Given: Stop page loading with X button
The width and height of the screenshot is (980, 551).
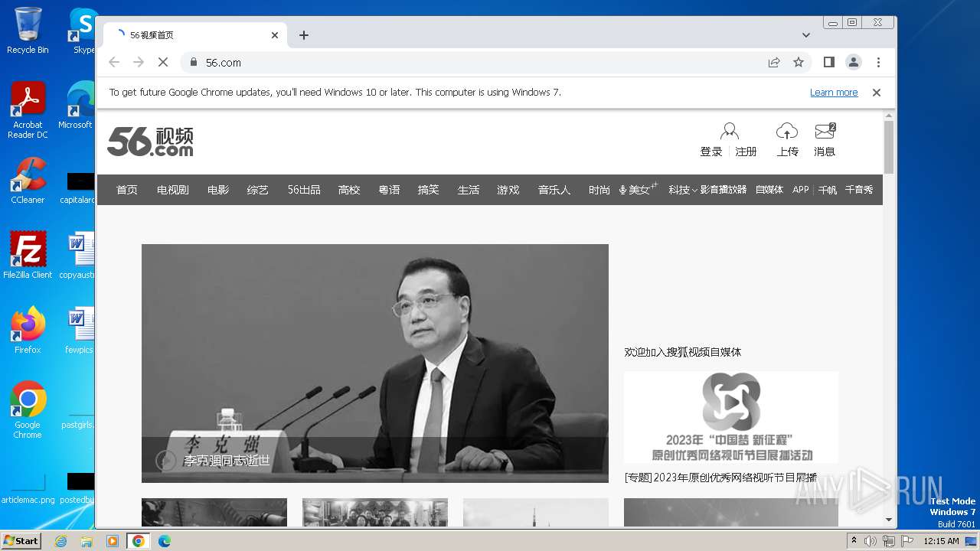Looking at the screenshot, I should tap(162, 62).
